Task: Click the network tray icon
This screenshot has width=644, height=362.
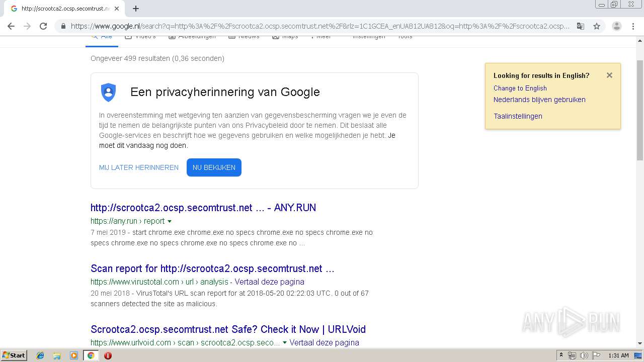Action: click(572, 355)
